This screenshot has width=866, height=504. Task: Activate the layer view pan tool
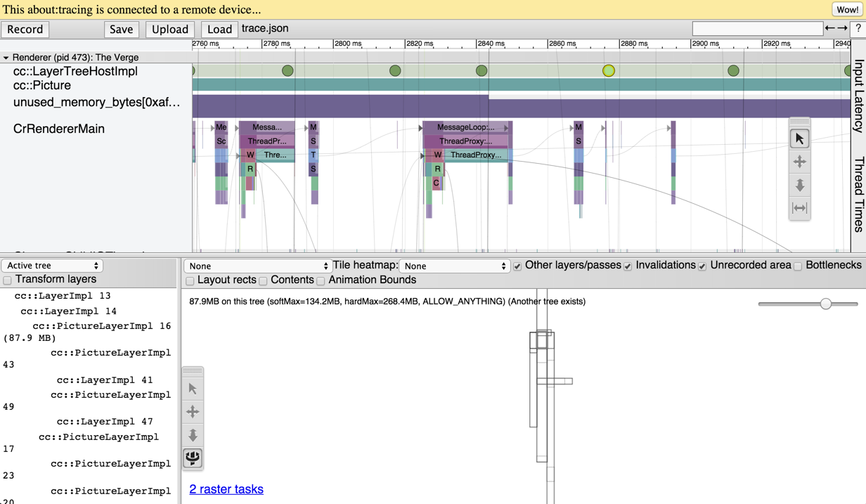[x=193, y=412]
